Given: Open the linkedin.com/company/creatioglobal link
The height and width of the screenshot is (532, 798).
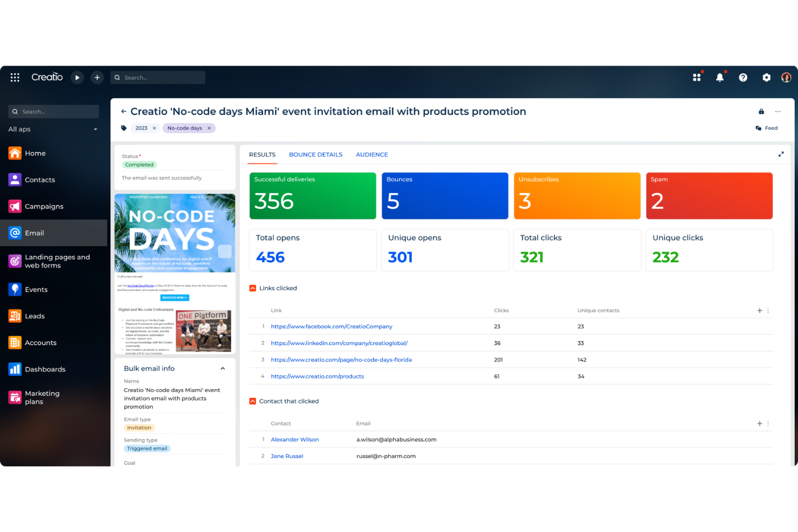Looking at the screenshot, I should pyautogui.click(x=339, y=343).
